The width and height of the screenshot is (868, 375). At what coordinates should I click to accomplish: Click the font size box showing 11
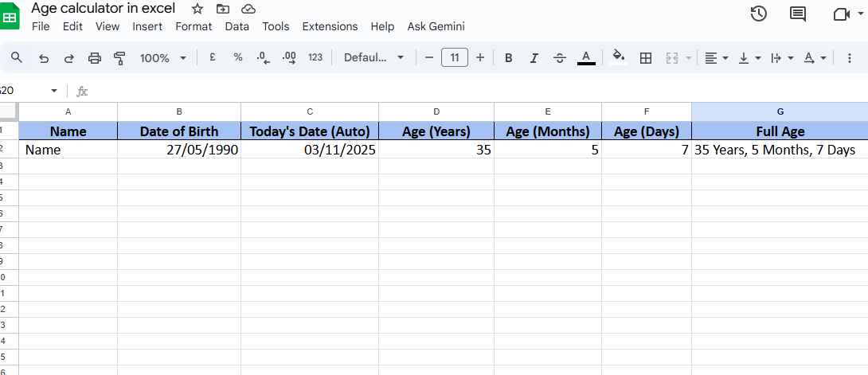click(455, 57)
